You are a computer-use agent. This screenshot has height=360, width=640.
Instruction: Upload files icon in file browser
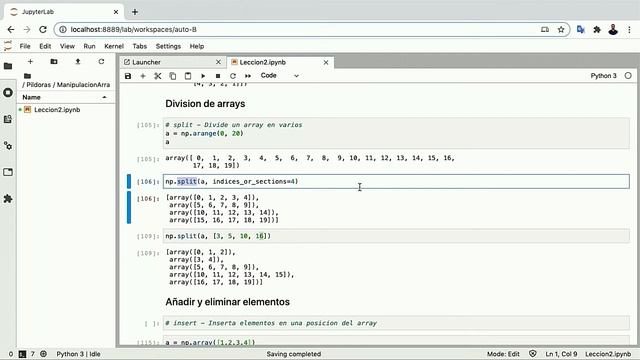tap(78, 62)
